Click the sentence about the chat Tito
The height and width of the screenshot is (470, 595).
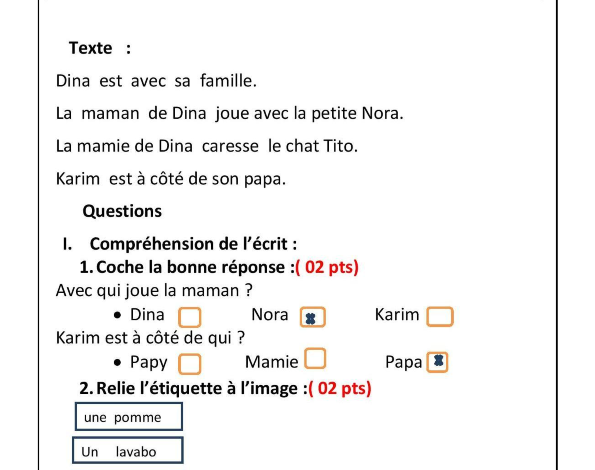207,146
